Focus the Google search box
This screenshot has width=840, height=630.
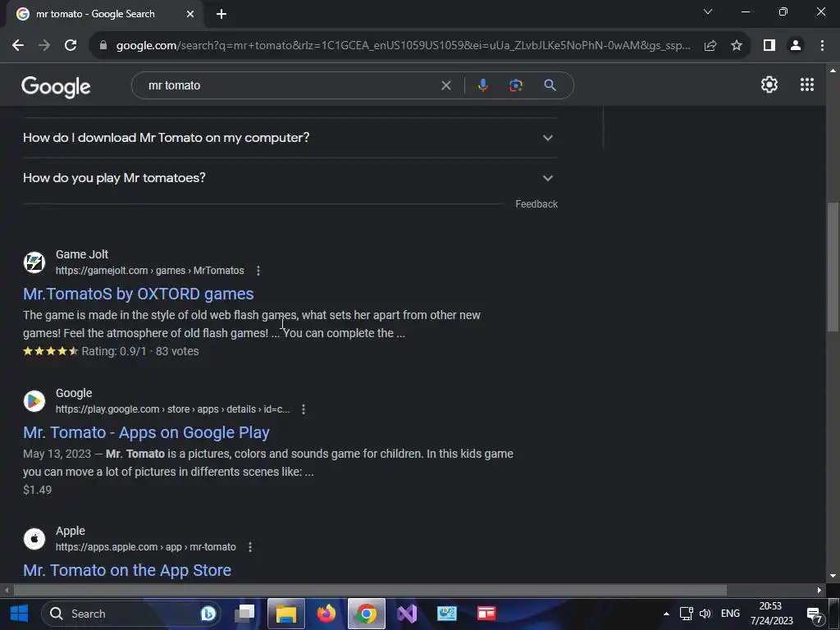(290, 85)
